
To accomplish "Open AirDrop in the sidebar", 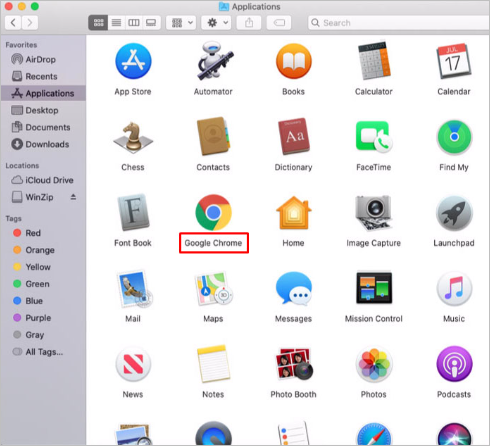I will point(43,59).
